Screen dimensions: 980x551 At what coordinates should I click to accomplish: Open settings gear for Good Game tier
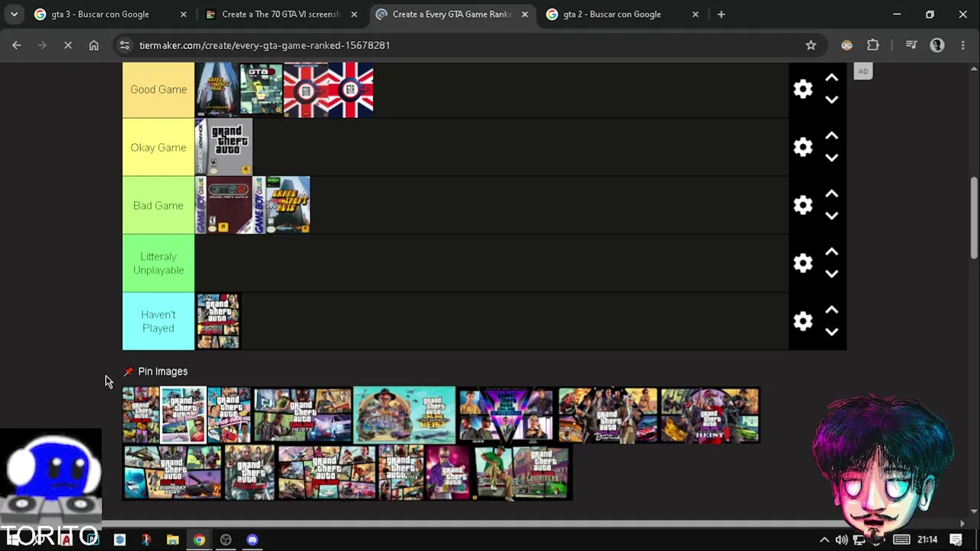(x=802, y=89)
